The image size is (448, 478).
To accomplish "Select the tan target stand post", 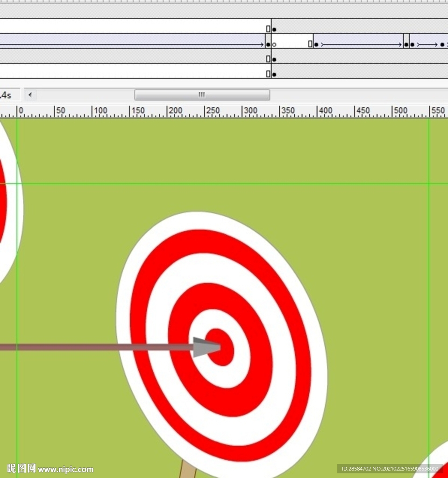I will click(x=187, y=470).
